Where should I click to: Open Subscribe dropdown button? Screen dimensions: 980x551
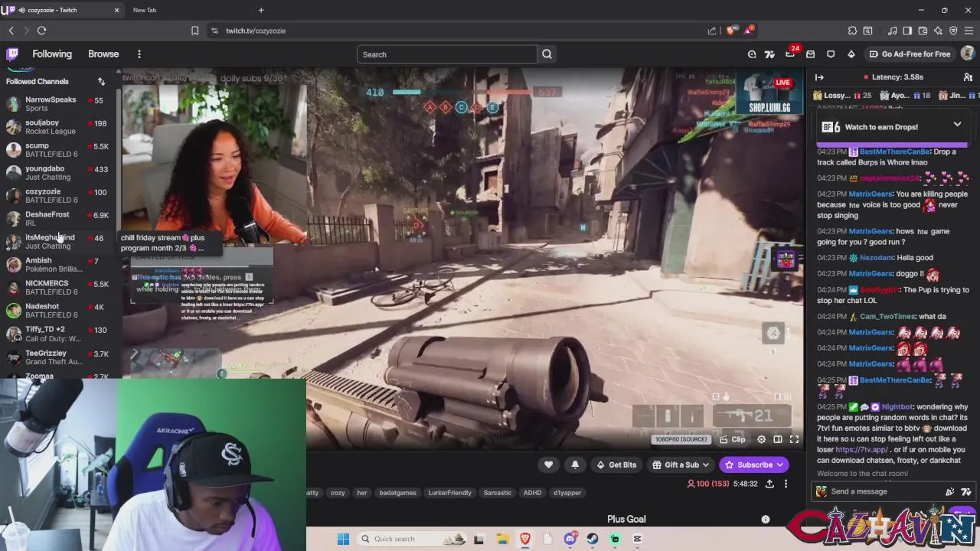(754, 465)
